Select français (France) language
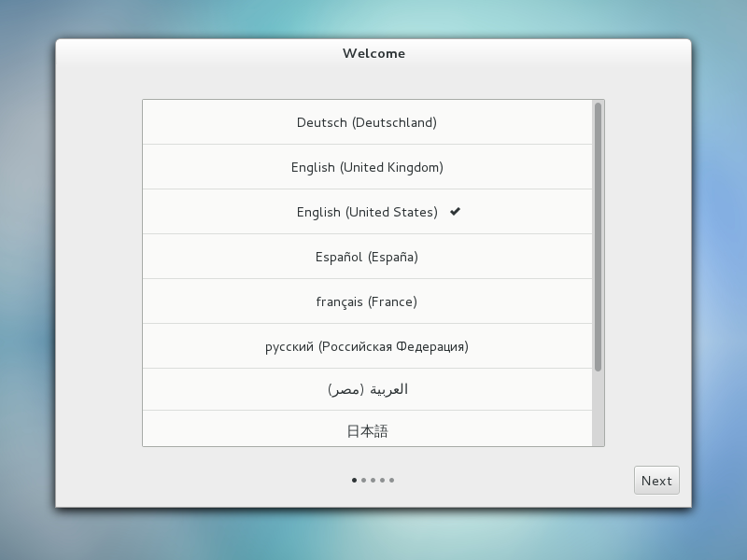Screen dimensions: 747x560 [367, 301]
